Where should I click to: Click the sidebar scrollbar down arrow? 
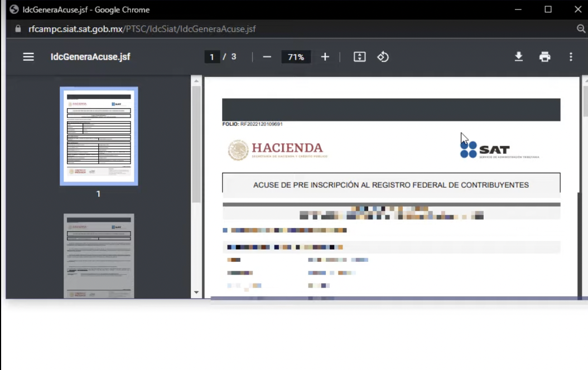click(196, 293)
